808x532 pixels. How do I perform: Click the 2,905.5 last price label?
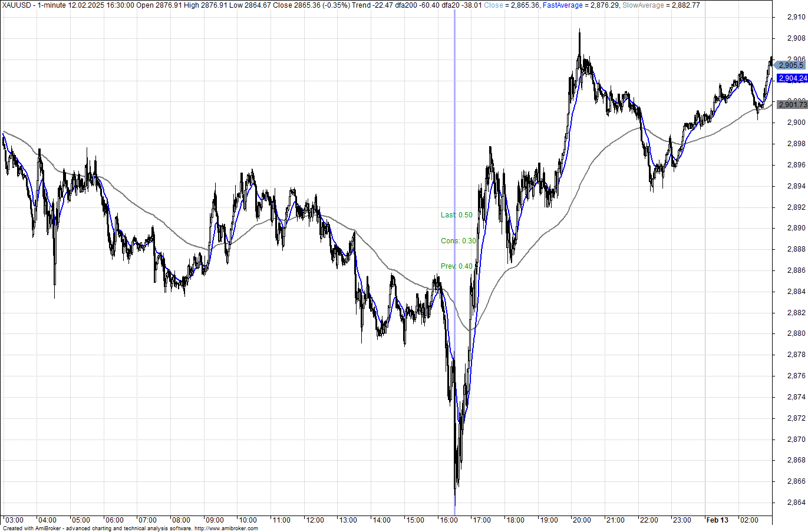[791, 65]
